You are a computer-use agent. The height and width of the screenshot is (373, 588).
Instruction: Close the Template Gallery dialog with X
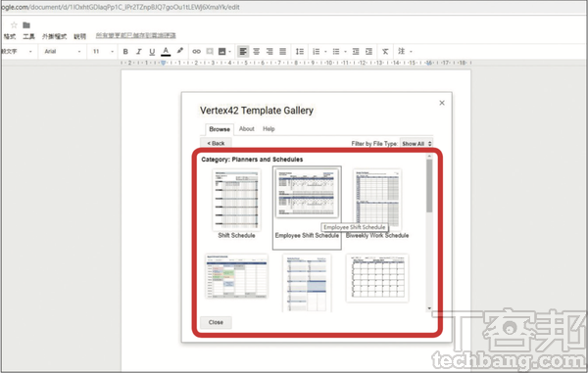[x=442, y=103]
